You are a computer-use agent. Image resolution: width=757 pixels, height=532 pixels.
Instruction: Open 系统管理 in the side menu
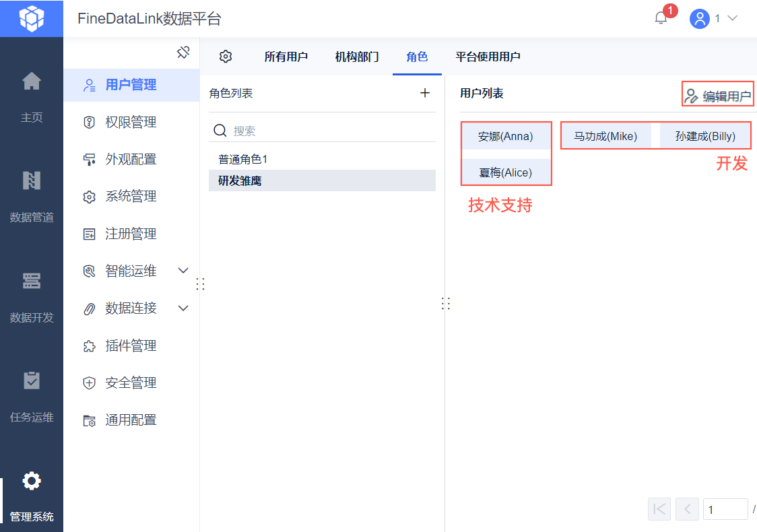[x=131, y=197]
